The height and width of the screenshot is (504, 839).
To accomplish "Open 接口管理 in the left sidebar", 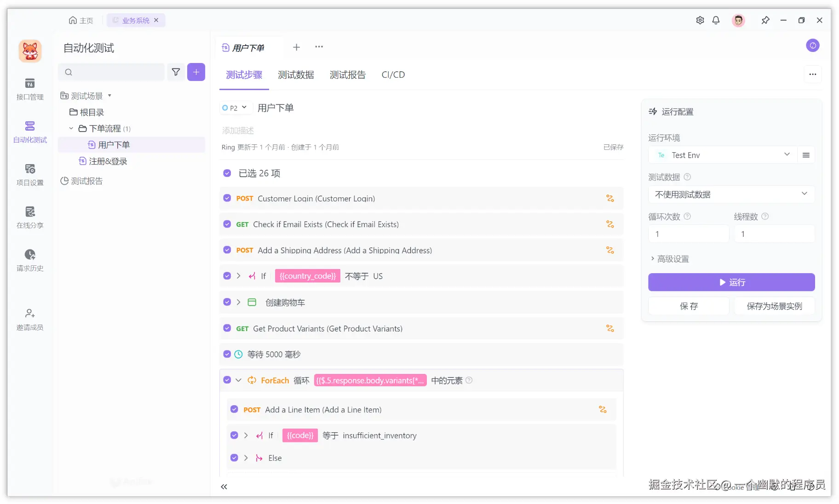I will tap(29, 90).
